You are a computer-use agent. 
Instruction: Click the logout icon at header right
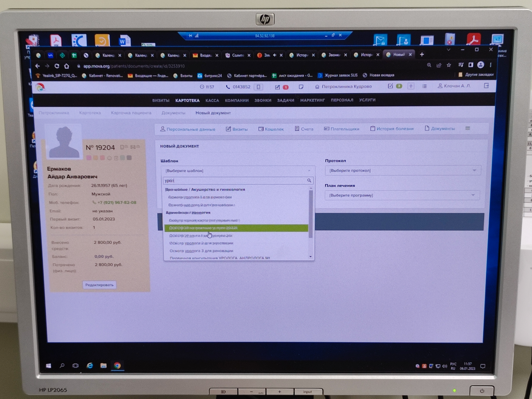pos(486,86)
